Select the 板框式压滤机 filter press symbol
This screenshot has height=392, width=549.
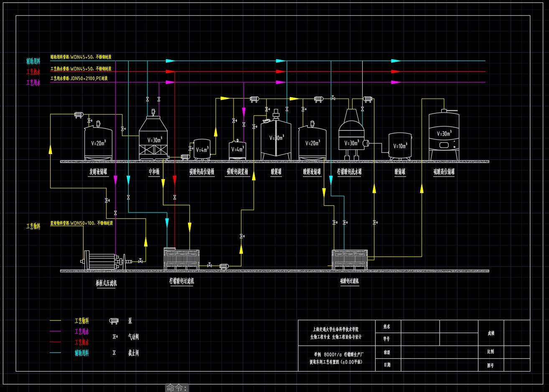106,260
